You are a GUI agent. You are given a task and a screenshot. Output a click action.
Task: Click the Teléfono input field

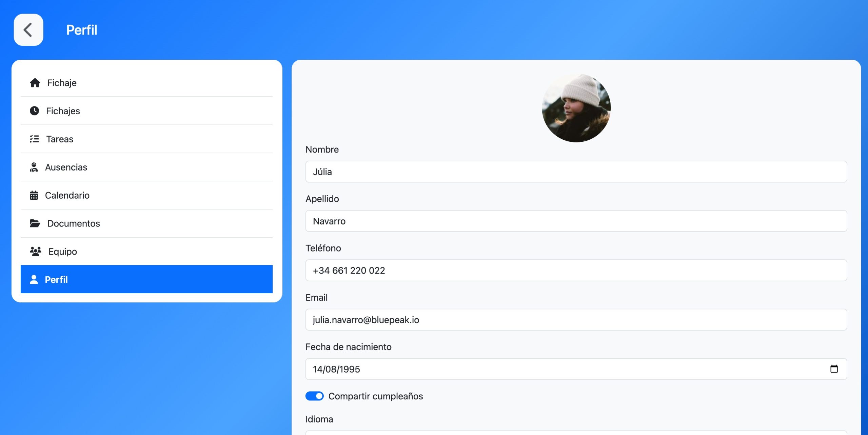(x=576, y=270)
